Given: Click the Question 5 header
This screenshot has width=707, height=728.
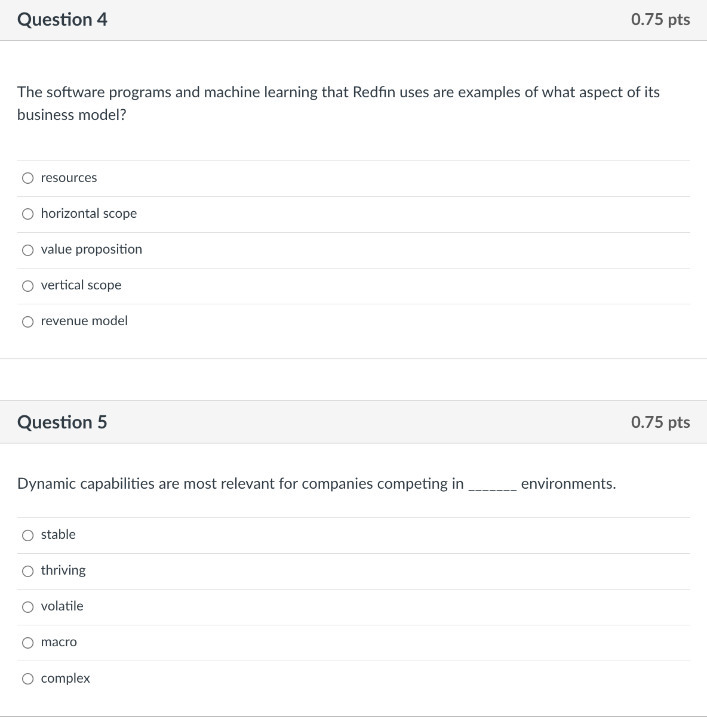Looking at the screenshot, I should pyautogui.click(x=62, y=422).
